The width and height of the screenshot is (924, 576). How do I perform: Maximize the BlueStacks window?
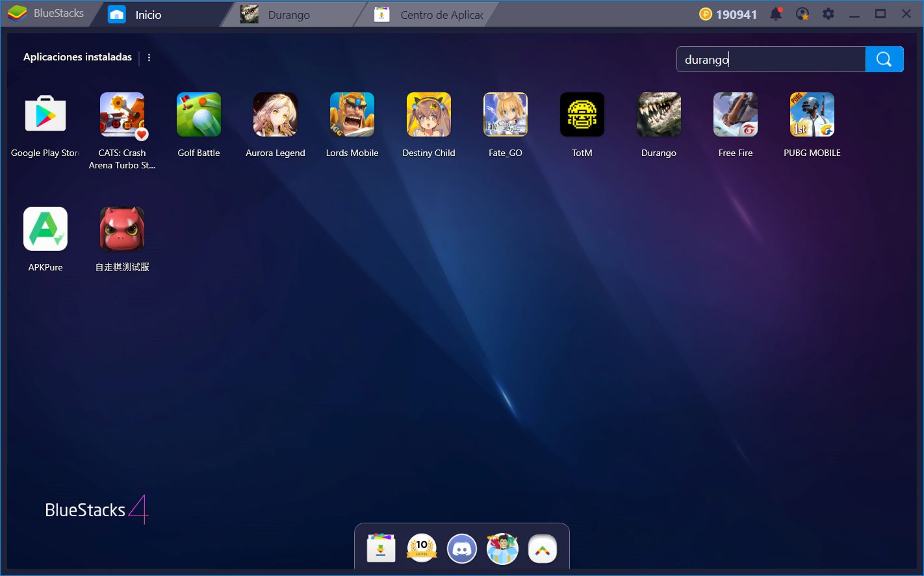pos(880,14)
